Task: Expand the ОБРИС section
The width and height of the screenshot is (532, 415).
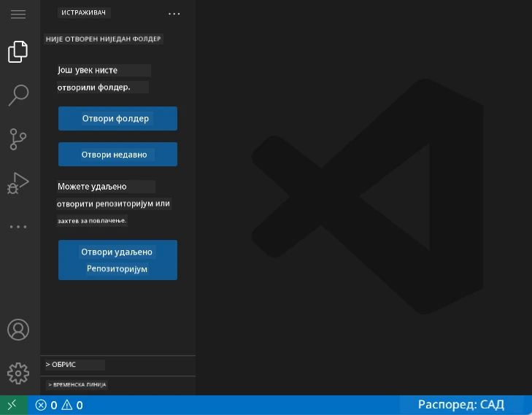Action: pos(117,365)
